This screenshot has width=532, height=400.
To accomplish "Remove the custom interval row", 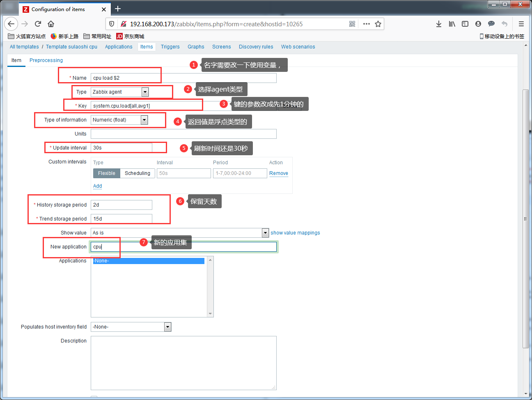I will pyautogui.click(x=279, y=173).
